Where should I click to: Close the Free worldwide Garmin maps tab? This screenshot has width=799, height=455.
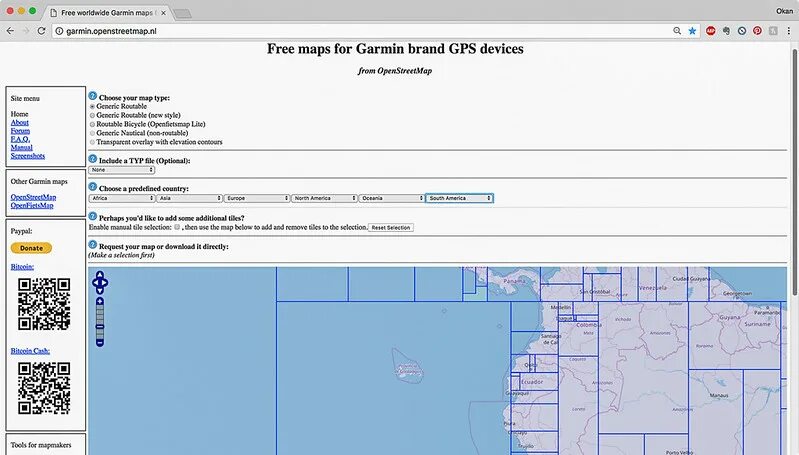click(x=164, y=13)
